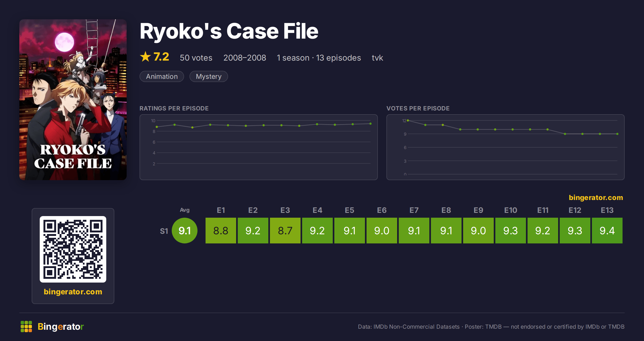Image resolution: width=644 pixels, height=341 pixels.
Task: Click first point on ratings chart
Action: 157,127
